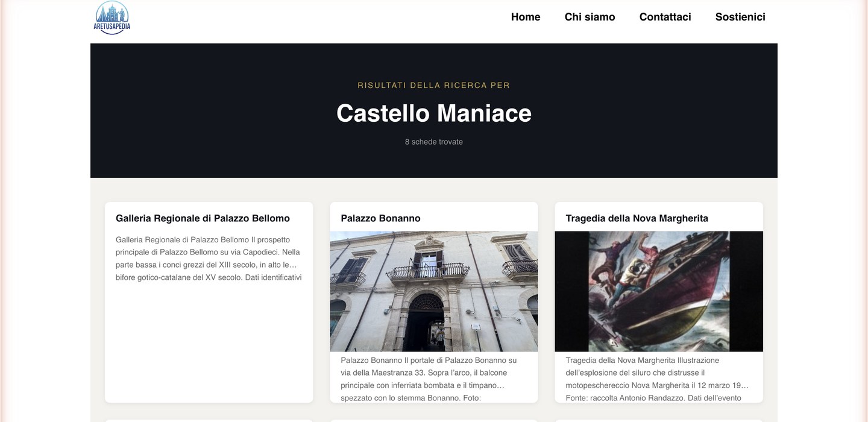Click the Antonio Randazzo source citation text
868x422 pixels.
click(657, 397)
